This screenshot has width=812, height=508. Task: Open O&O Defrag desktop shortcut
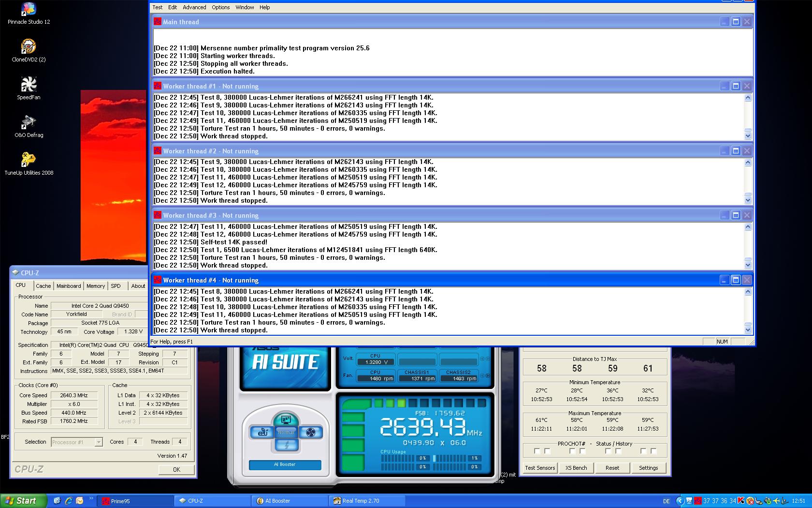click(x=29, y=127)
